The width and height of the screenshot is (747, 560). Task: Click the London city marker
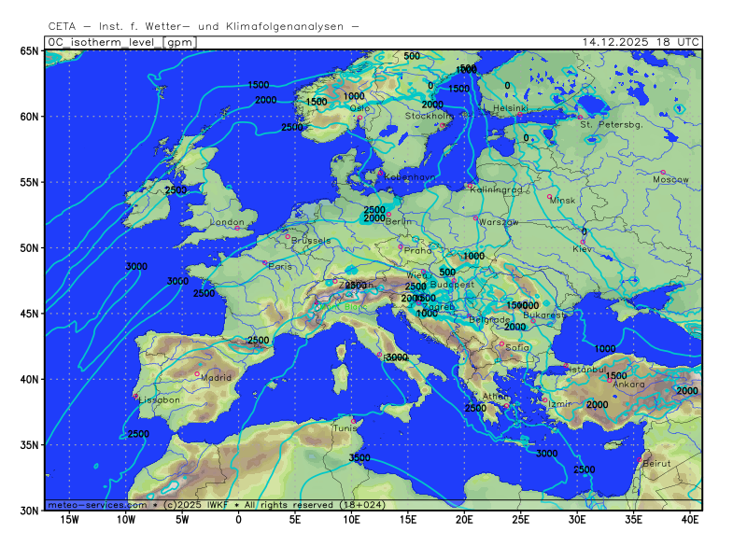pyautogui.click(x=237, y=228)
